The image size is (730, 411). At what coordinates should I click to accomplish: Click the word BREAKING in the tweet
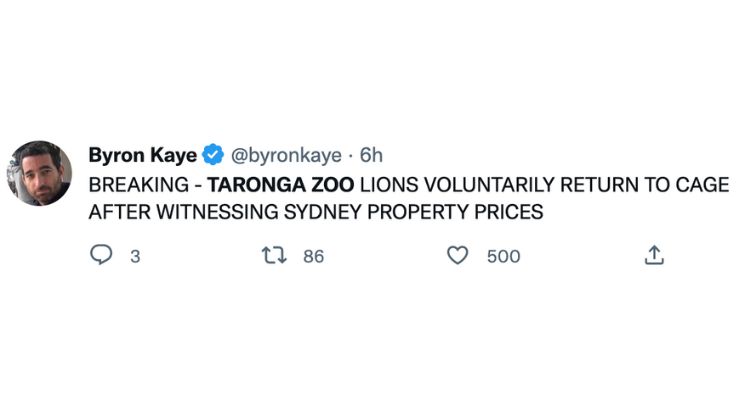[139, 185]
